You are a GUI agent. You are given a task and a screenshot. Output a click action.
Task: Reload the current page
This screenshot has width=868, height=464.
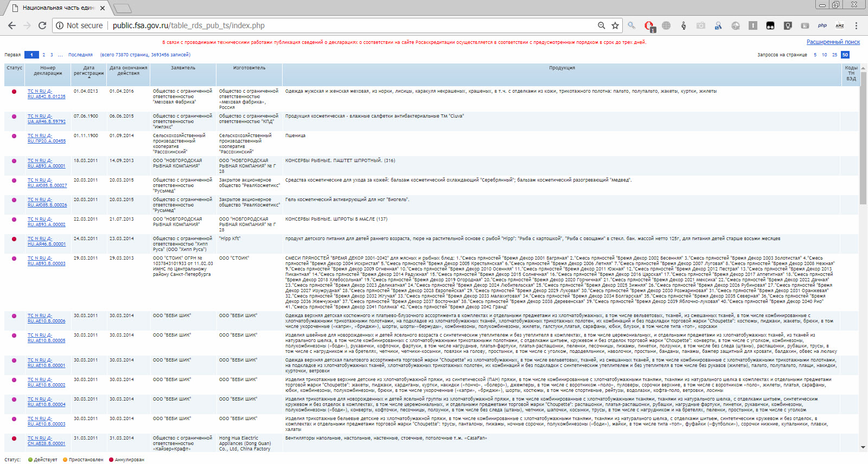point(42,25)
